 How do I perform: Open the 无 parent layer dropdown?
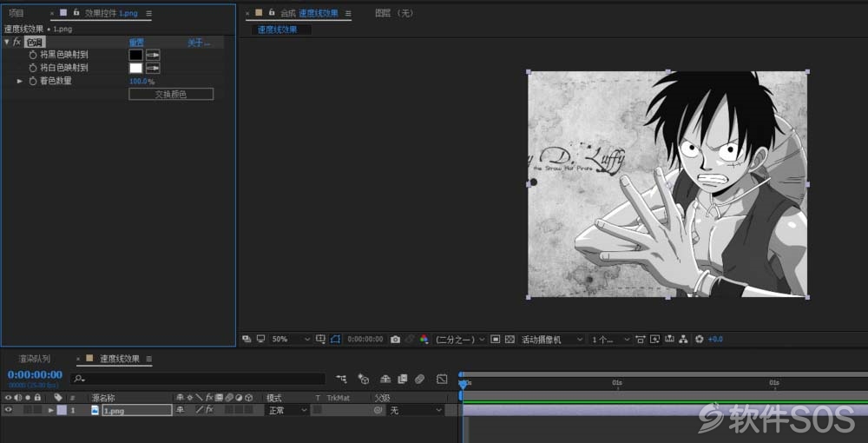click(x=415, y=410)
